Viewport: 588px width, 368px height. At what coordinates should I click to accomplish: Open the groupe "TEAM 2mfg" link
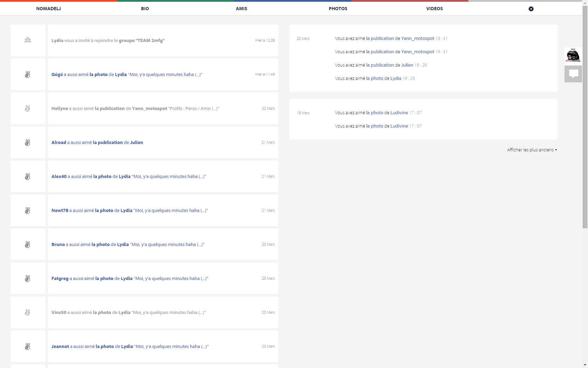[x=142, y=40]
